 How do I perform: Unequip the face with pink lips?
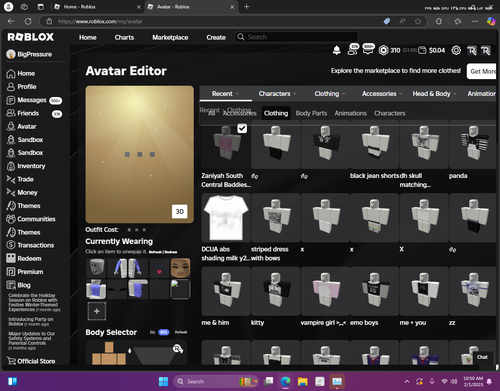click(159, 267)
